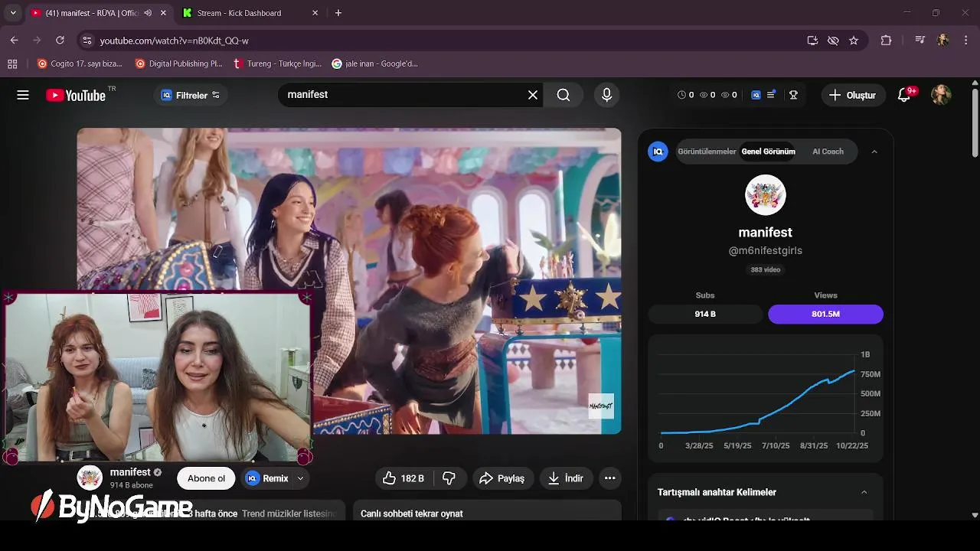Open the vidIQ Filtreler button

click(x=190, y=95)
